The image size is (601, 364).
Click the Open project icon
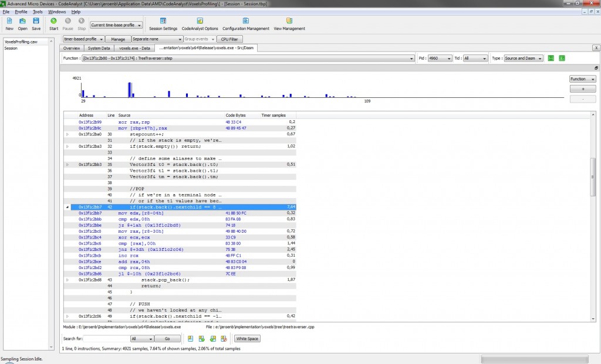[23, 21]
